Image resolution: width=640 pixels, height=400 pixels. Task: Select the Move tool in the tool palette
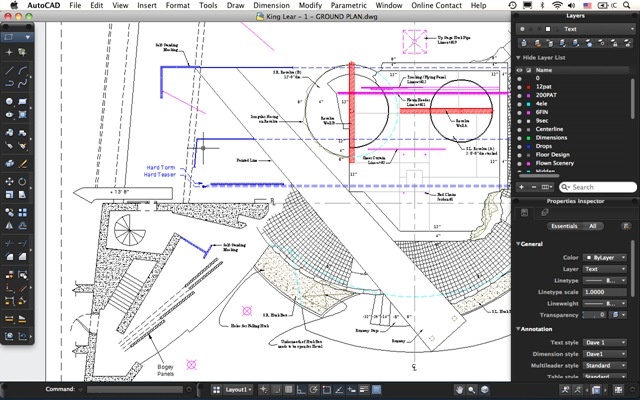[x=9, y=181]
